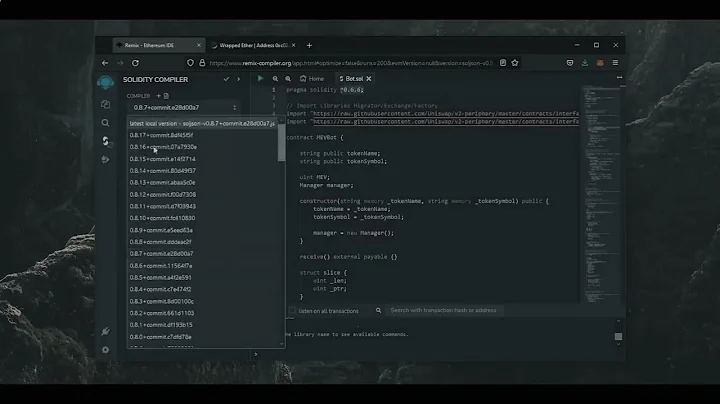This screenshot has width=720, height=404.
Task: Select compiler 0.8.7+commit.e28d00a7 in list
Action: pos(202,254)
